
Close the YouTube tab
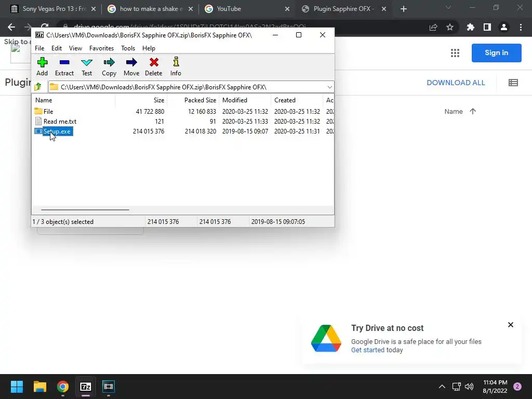(287, 9)
